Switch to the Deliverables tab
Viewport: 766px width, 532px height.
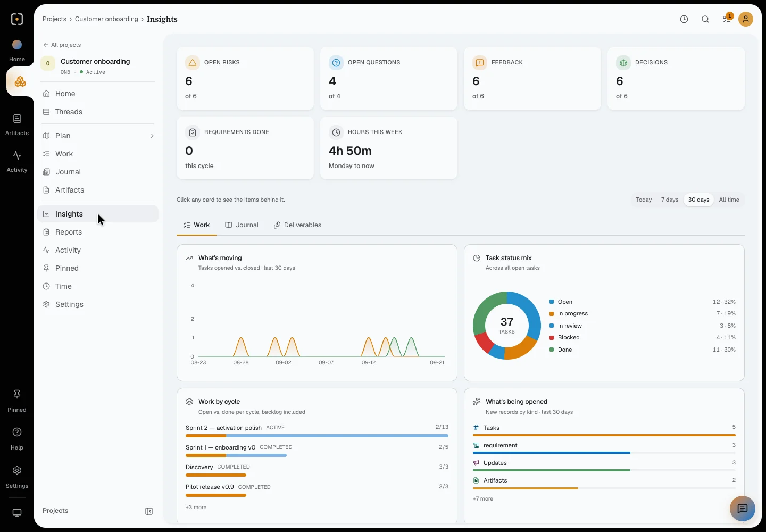point(298,225)
